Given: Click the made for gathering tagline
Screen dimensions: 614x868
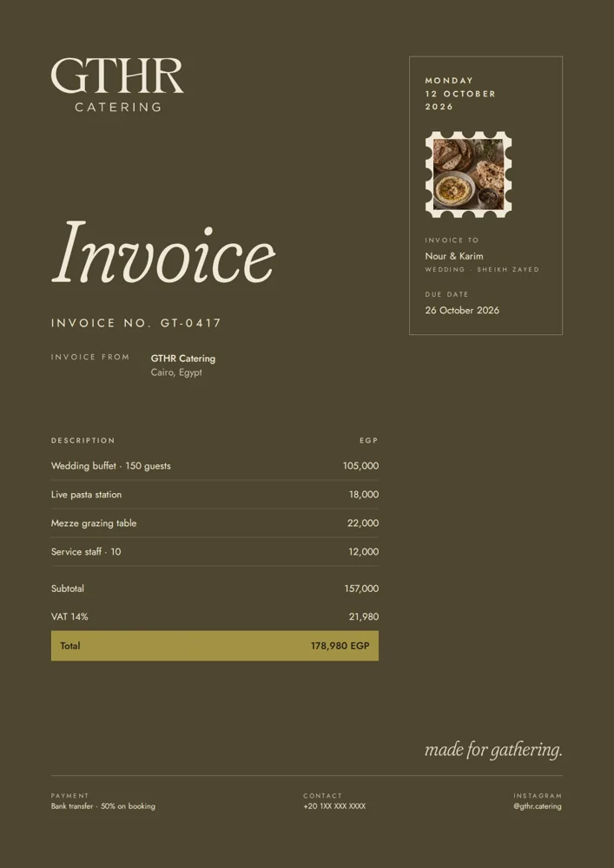Looking at the screenshot, I should [x=493, y=751].
